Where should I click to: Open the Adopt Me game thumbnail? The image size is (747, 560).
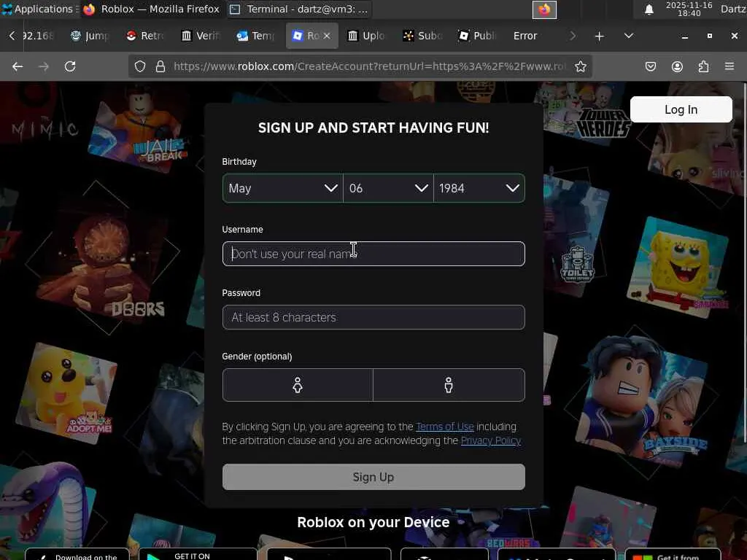click(66, 393)
